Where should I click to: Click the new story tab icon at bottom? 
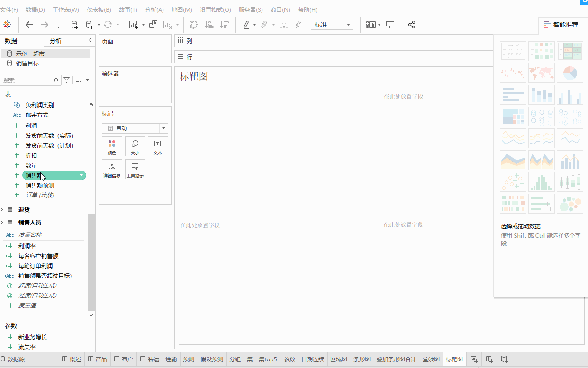[505, 359]
